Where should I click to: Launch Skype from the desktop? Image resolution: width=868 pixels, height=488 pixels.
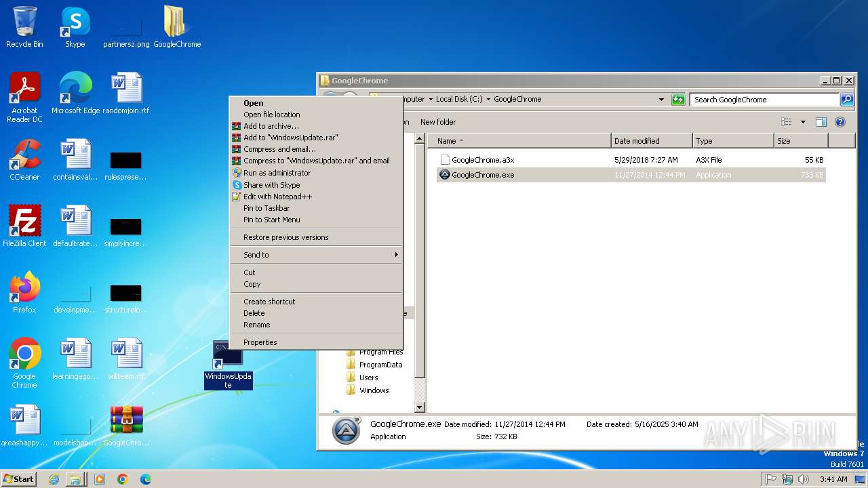(x=75, y=27)
